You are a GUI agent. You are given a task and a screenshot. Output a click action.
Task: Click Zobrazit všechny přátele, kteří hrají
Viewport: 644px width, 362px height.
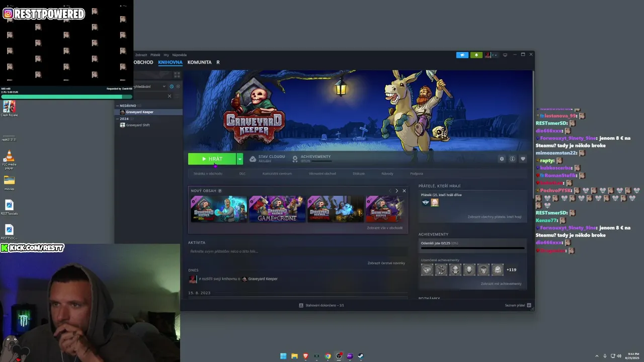click(495, 217)
